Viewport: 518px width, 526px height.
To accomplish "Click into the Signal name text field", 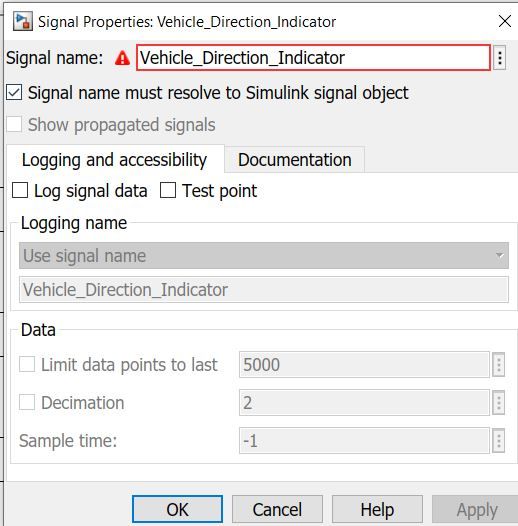I will pyautogui.click(x=313, y=58).
